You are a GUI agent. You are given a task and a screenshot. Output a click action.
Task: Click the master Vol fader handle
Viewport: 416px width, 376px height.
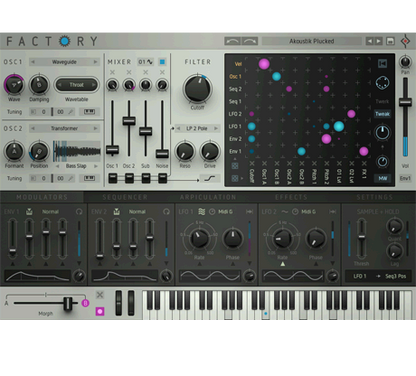click(405, 102)
